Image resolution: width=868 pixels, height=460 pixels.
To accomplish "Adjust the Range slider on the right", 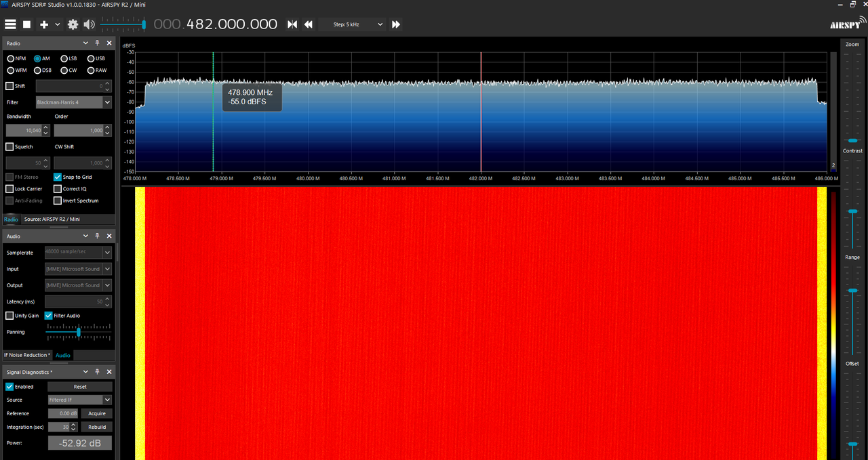I will pyautogui.click(x=852, y=310).
